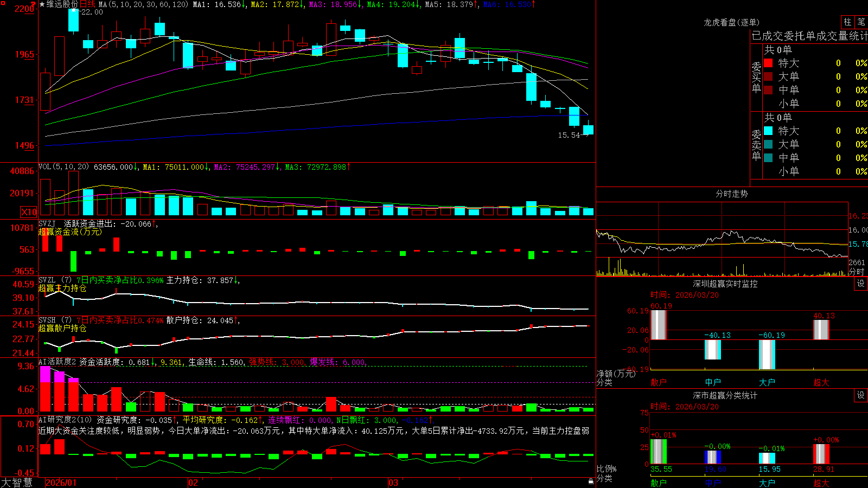Click the teal 中单 sell-order swatch
The image size is (868, 488).
pos(768,158)
